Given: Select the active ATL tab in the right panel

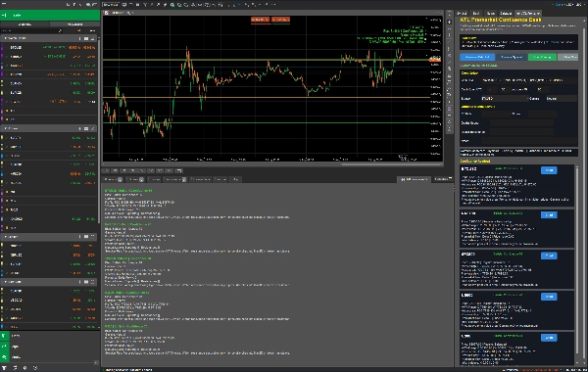Looking at the screenshot, I should click(527, 13).
